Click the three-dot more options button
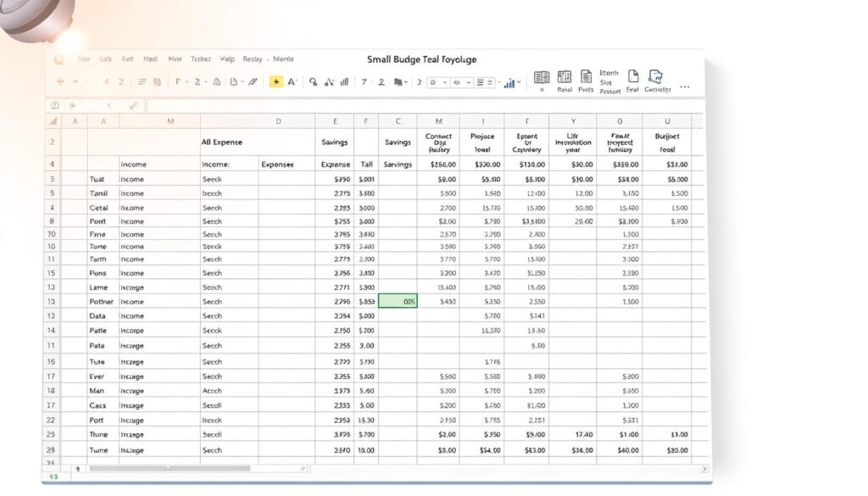 684,86
